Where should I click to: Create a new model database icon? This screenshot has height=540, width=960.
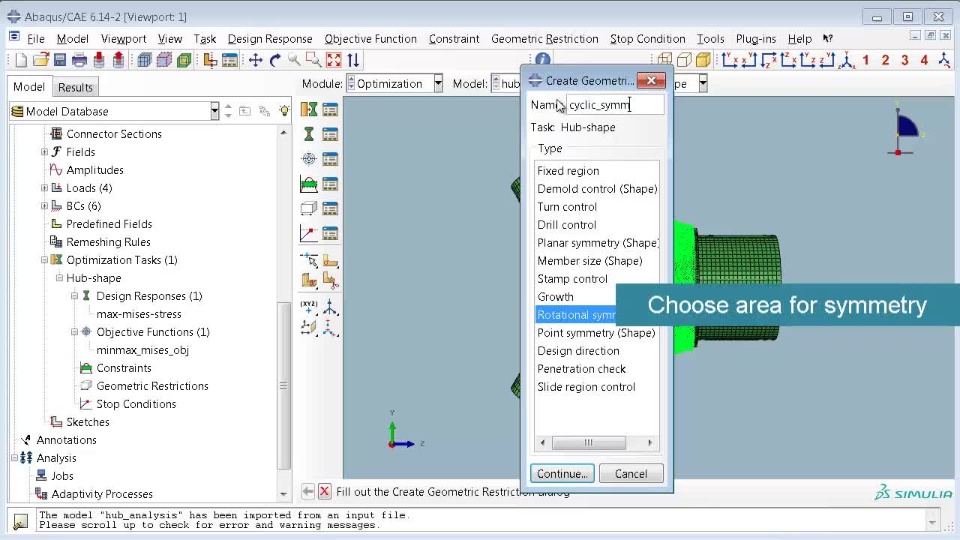click(21, 60)
